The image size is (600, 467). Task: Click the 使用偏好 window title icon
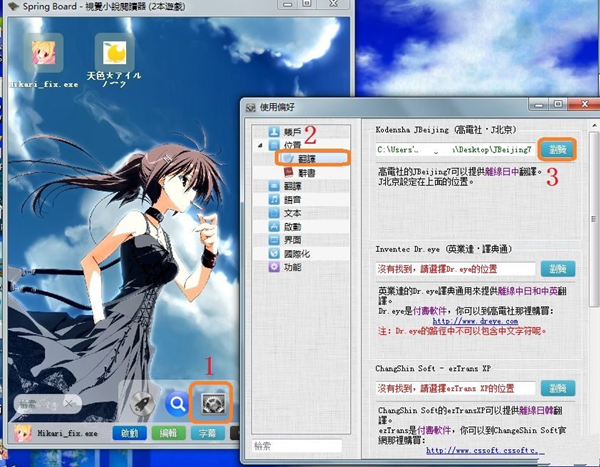pos(251,108)
